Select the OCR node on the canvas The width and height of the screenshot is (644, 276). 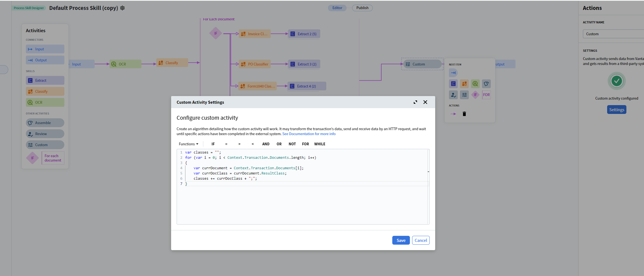tap(125, 64)
